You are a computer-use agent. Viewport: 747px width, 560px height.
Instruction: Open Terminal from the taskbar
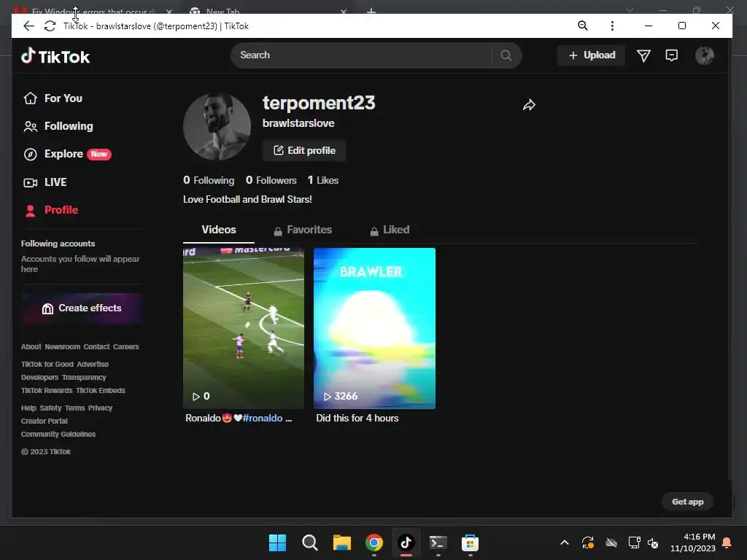tap(438, 542)
